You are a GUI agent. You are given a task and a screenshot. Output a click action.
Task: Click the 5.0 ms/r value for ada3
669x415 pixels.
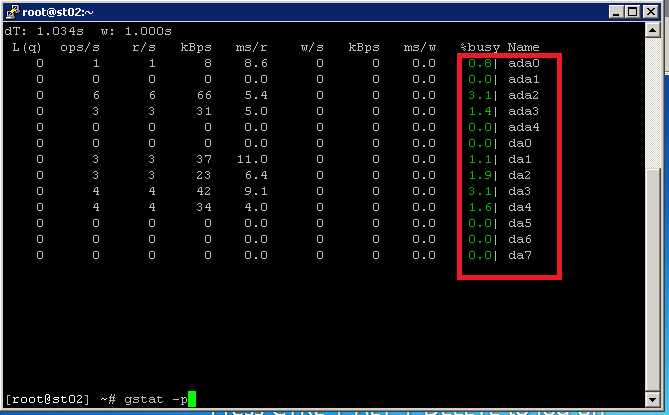tap(256, 111)
